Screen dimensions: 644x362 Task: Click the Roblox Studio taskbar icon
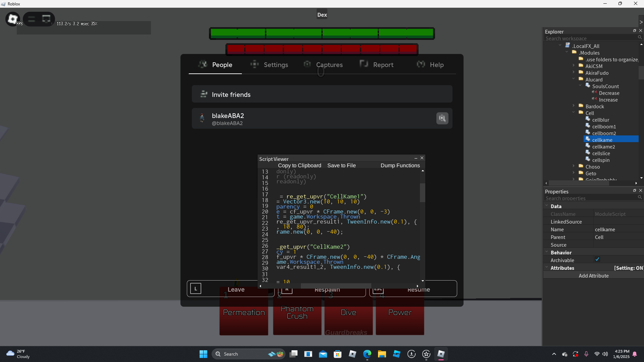(x=396, y=354)
